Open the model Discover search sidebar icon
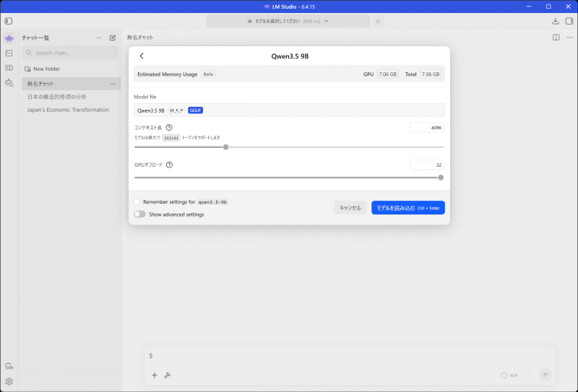 (9, 83)
